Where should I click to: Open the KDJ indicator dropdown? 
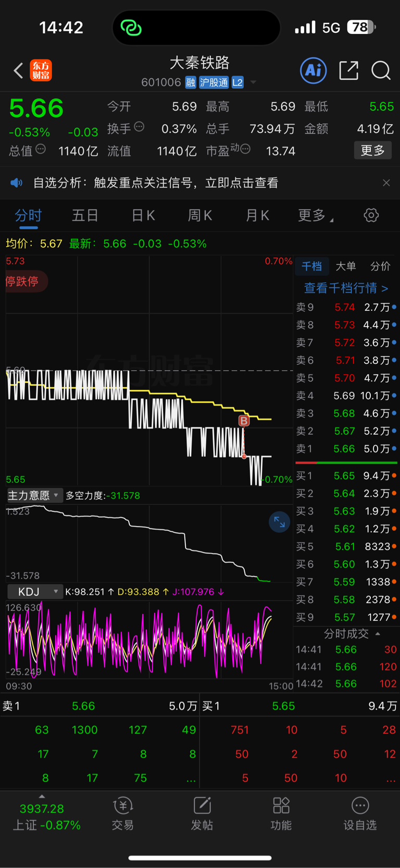tap(35, 592)
